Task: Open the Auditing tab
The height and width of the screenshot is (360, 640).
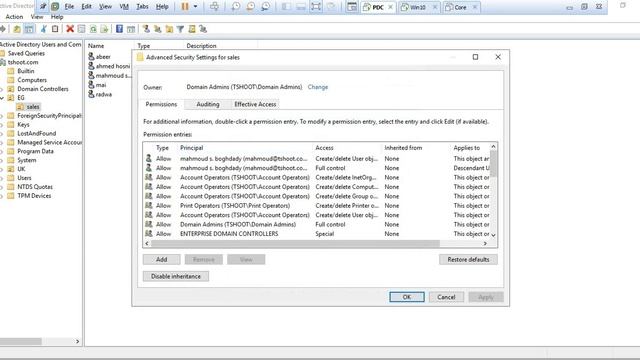Action: coord(208,104)
